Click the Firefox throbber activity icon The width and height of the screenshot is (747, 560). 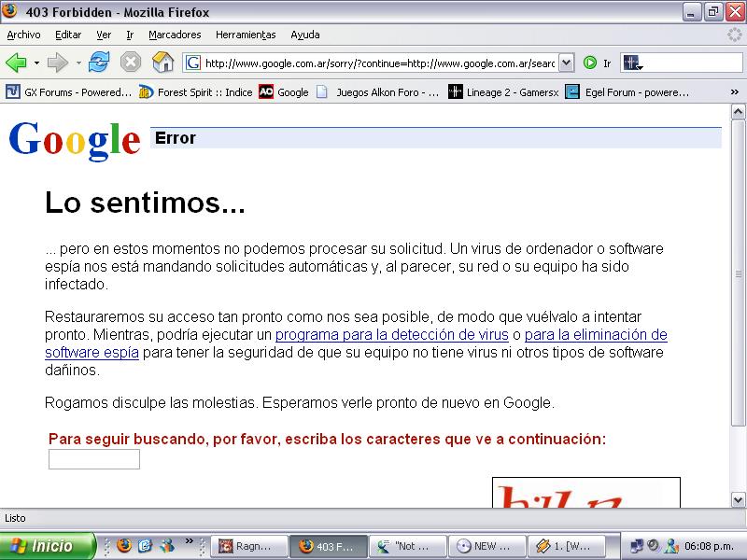coord(735,35)
